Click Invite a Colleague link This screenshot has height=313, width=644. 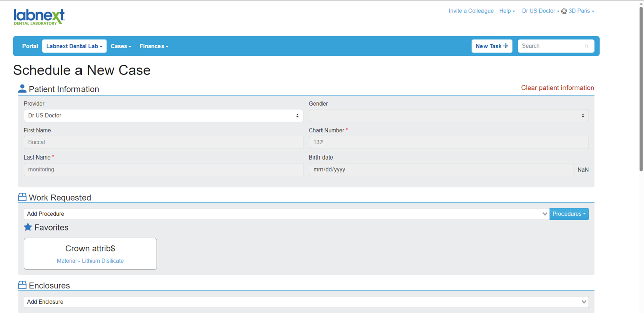click(470, 11)
